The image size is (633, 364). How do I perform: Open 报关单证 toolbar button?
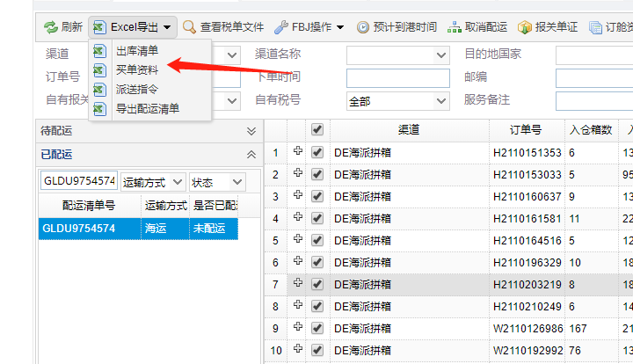click(548, 27)
